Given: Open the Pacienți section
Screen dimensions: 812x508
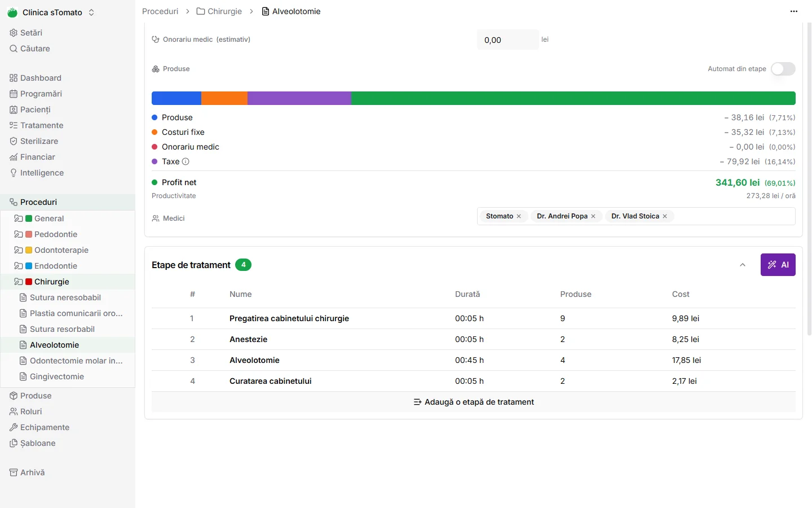Looking at the screenshot, I should (30, 110).
